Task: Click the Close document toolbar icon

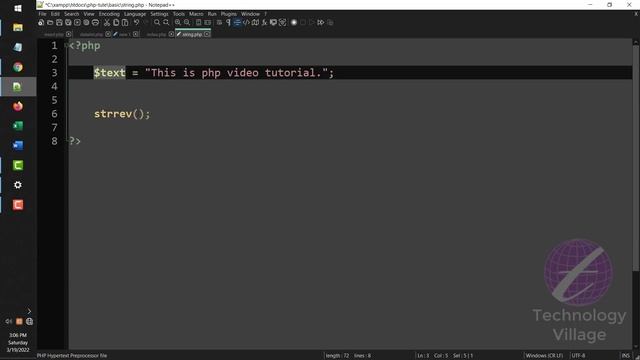Action: [77, 22]
